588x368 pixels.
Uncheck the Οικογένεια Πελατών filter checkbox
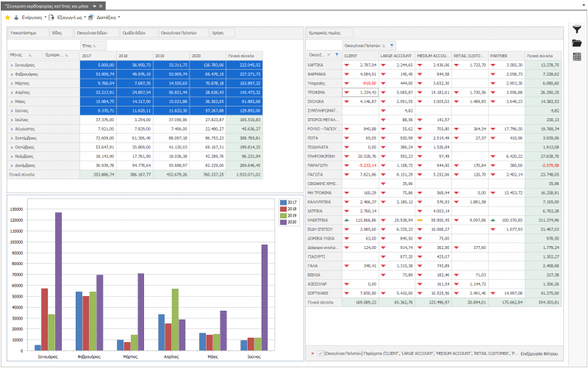click(320, 353)
